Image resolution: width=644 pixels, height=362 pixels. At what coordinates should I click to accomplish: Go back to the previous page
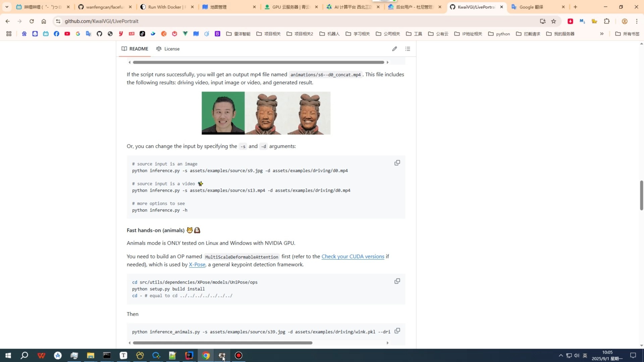(x=7, y=21)
